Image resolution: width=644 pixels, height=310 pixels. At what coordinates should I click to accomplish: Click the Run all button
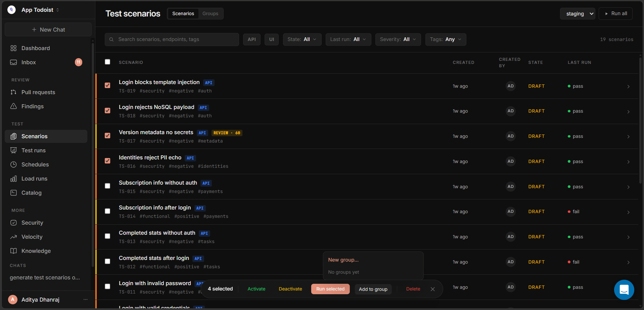615,14
